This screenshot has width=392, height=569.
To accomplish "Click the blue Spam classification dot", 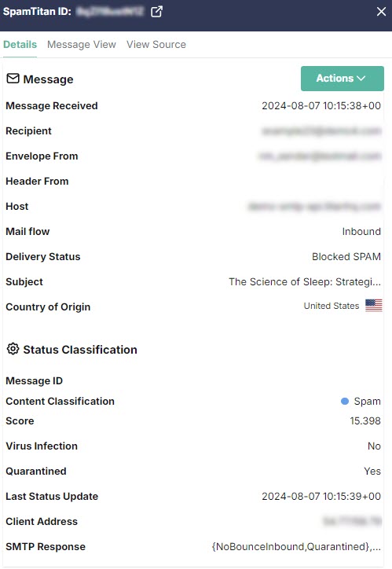I will point(345,401).
